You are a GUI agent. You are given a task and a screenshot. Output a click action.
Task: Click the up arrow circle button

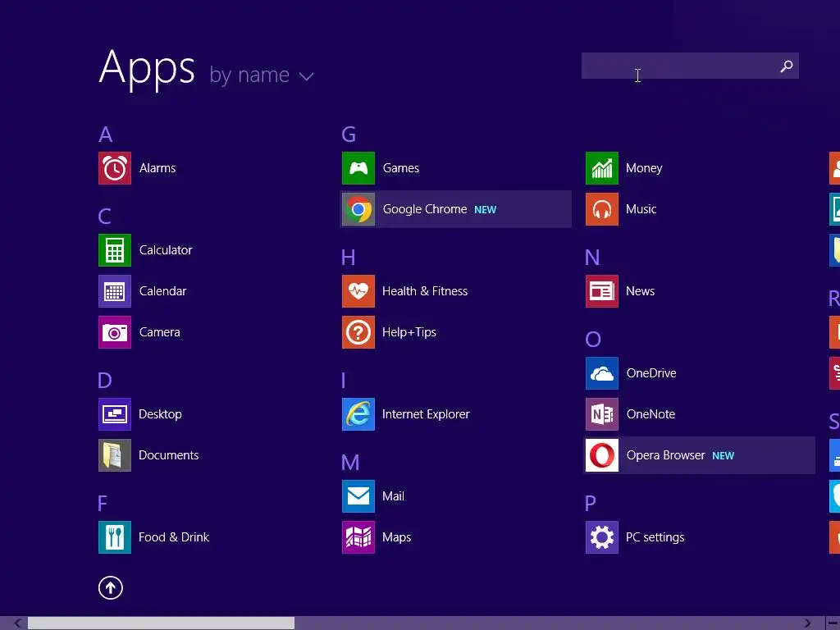click(x=111, y=587)
